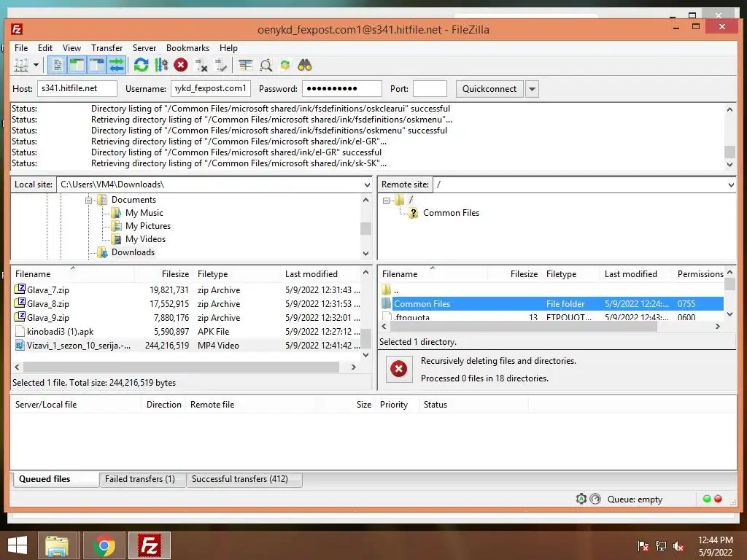Open File Explorer from the taskbar

click(57, 545)
